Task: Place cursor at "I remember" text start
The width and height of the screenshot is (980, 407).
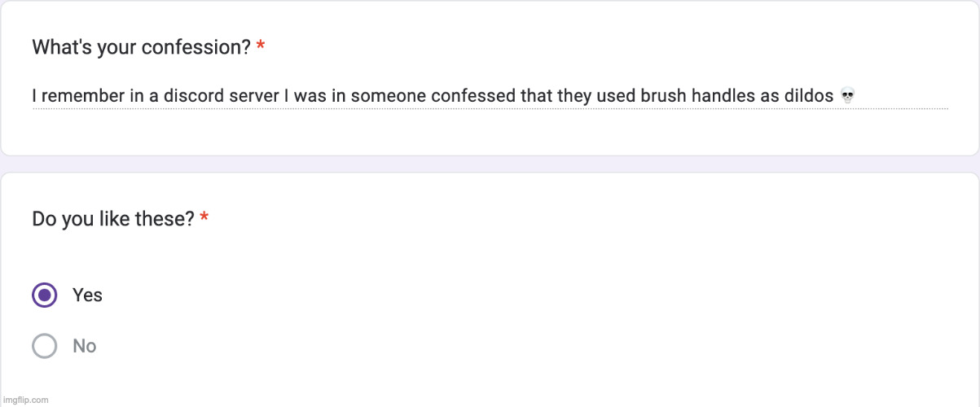Action: click(33, 96)
